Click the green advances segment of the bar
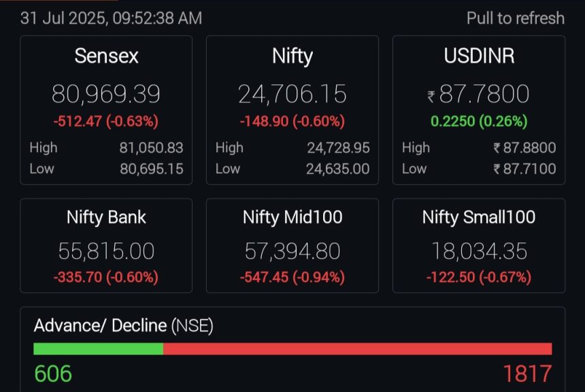585x392 pixels. click(98, 349)
